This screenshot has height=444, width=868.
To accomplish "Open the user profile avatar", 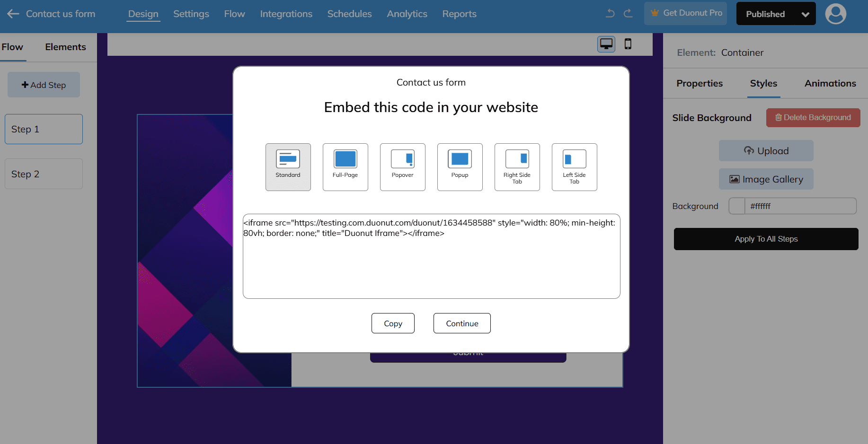I will coord(835,14).
